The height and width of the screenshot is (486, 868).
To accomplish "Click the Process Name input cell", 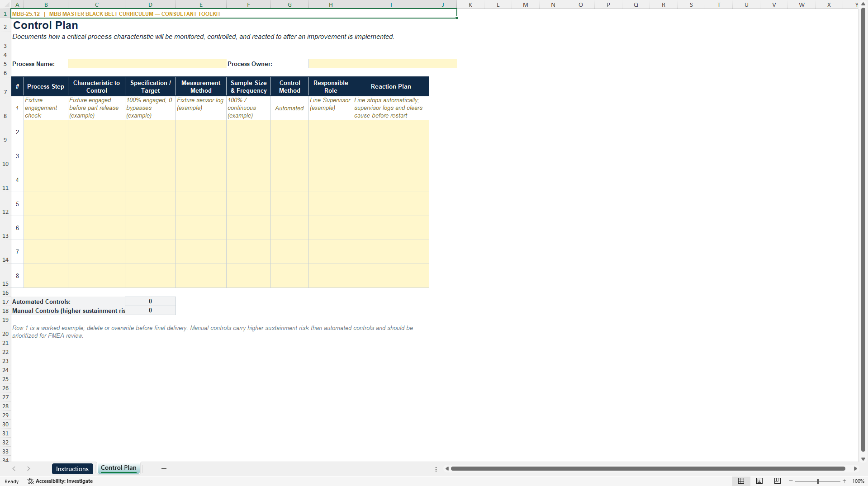I will pyautogui.click(x=147, y=64).
